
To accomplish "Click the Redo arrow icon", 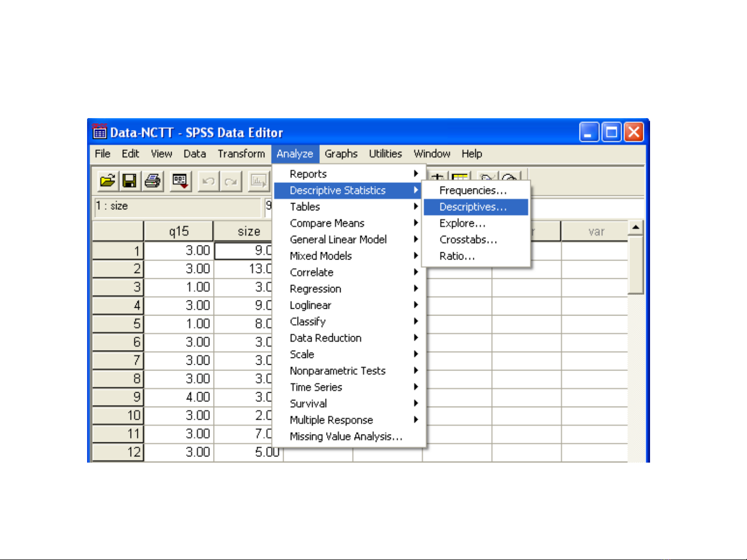I will click(x=231, y=181).
